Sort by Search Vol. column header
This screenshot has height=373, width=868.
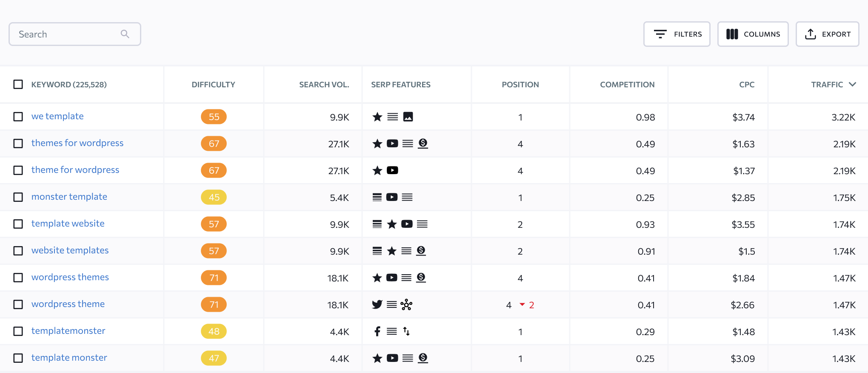tap(324, 84)
